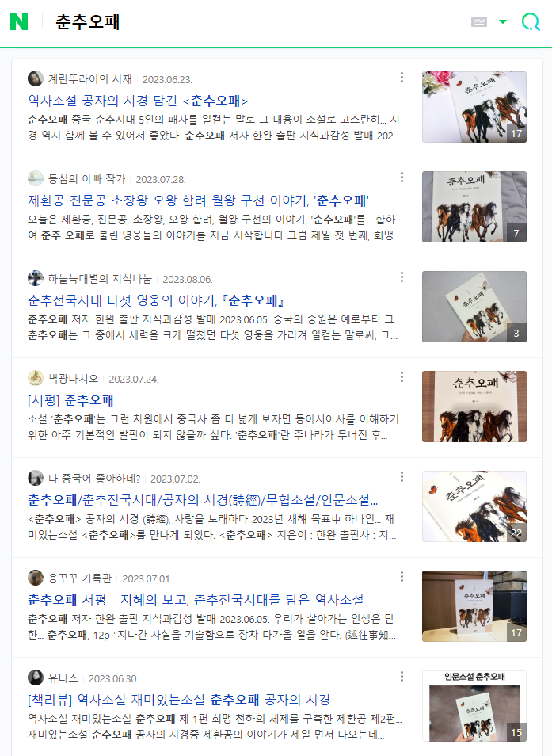The height and width of the screenshot is (756, 552).
Task: Open 춘추전국시대 다섯 영웅의 이야기 post
Action: [156, 300]
